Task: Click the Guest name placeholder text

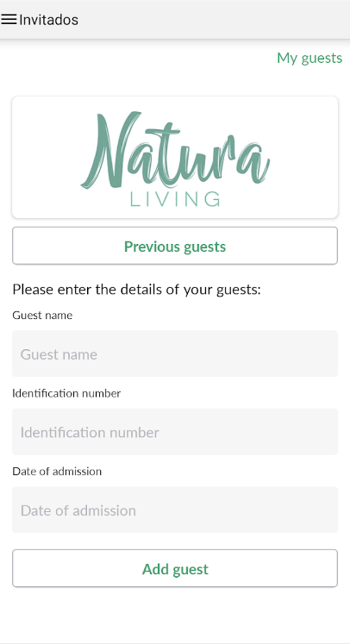Action: click(x=59, y=354)
